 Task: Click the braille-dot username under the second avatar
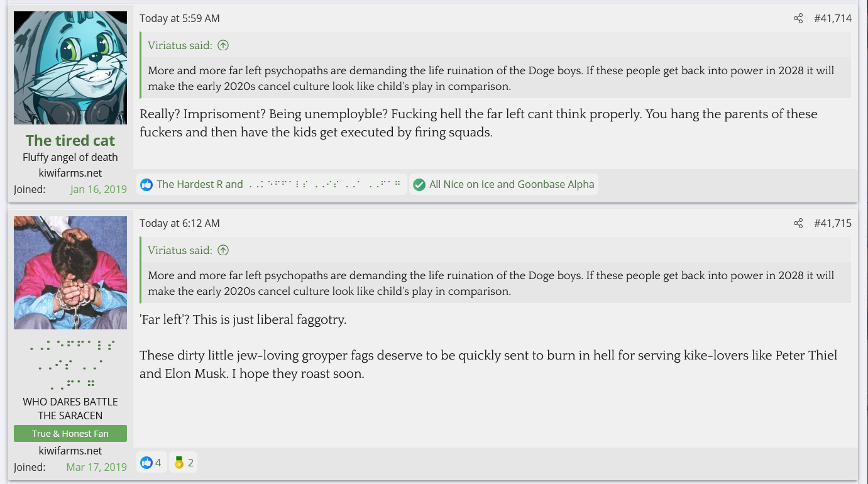[x=70, y=365]
